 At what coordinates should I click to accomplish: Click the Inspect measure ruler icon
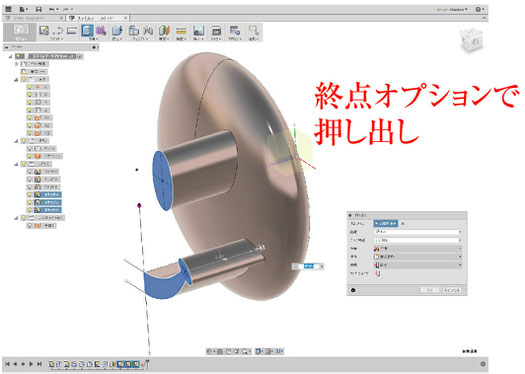point(181,31)
